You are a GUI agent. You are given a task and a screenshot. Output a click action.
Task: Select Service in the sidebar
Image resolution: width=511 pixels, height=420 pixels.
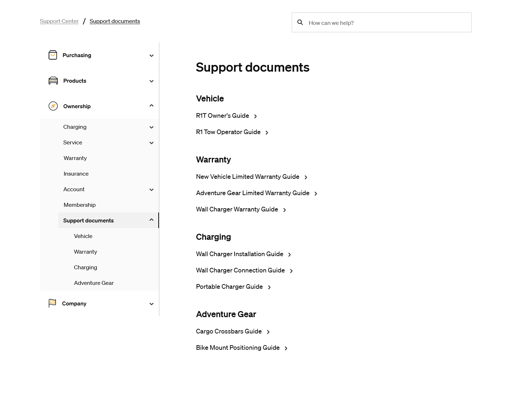tap(72, 143)
